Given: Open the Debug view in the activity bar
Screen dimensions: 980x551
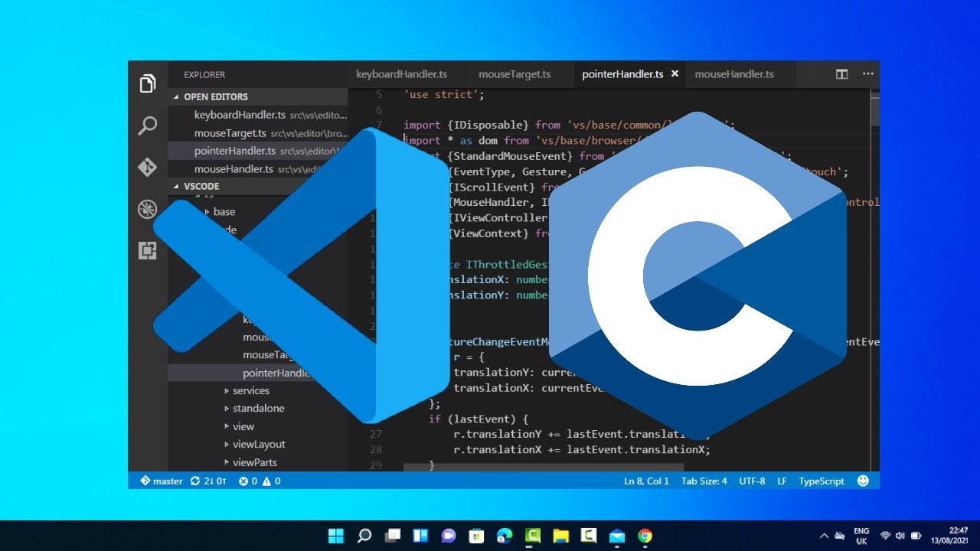Looking at the screenshot, I should 148,209.
